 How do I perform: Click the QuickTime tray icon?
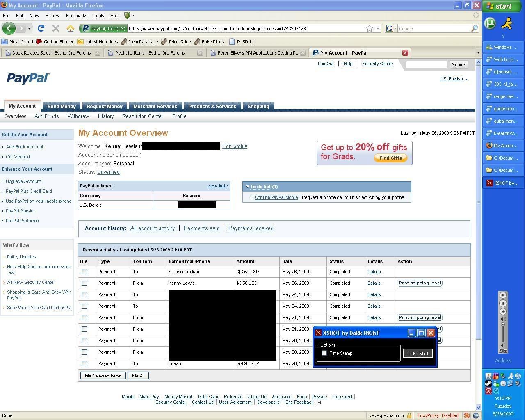point(496,391)
